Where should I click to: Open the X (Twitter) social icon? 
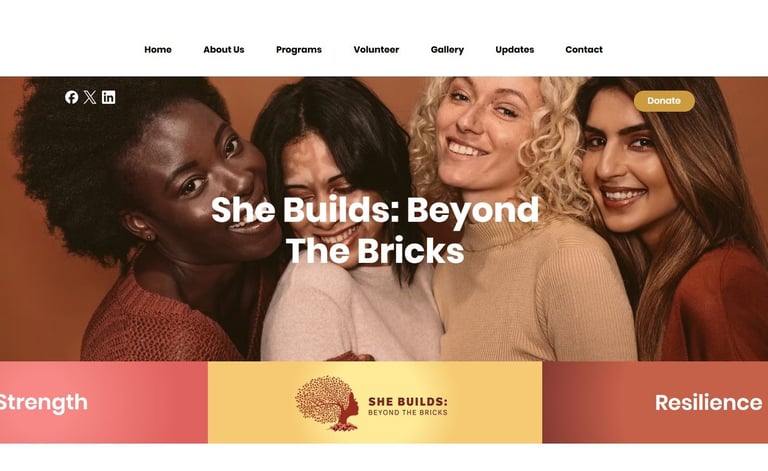(x=90, y=97)
